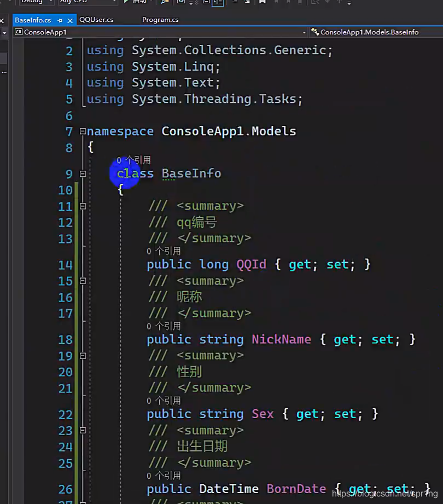Close the side panel with the left X

click(x=2, y=21)
